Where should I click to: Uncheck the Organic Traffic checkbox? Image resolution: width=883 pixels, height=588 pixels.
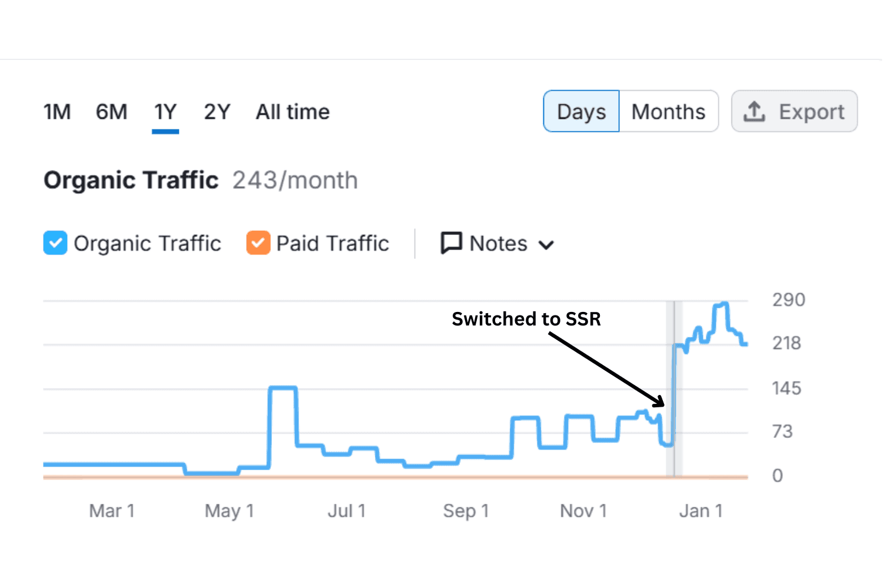(55, 243)
